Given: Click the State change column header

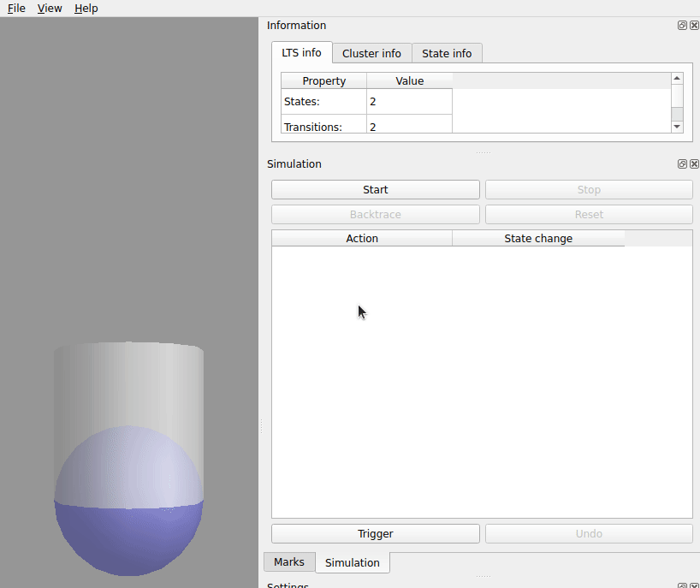Looking at the screenshot, I should click(x=537, y=239).
